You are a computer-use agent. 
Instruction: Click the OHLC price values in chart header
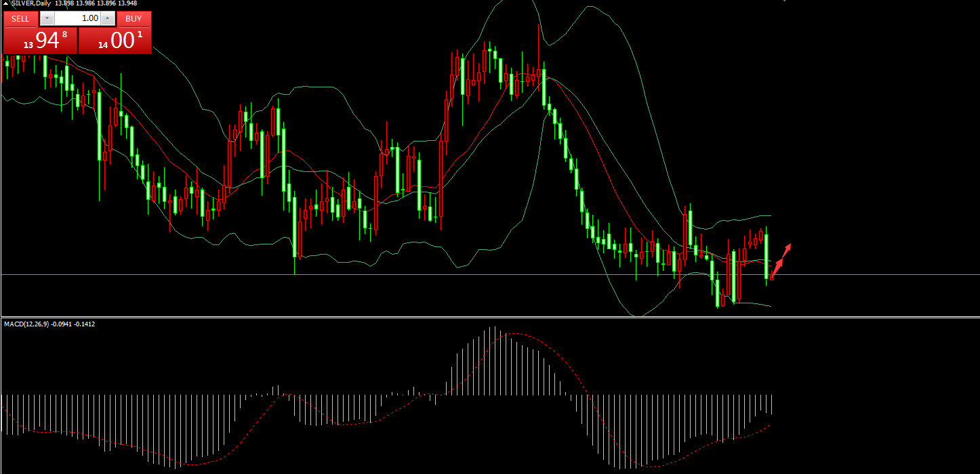[x=96, y=3]
